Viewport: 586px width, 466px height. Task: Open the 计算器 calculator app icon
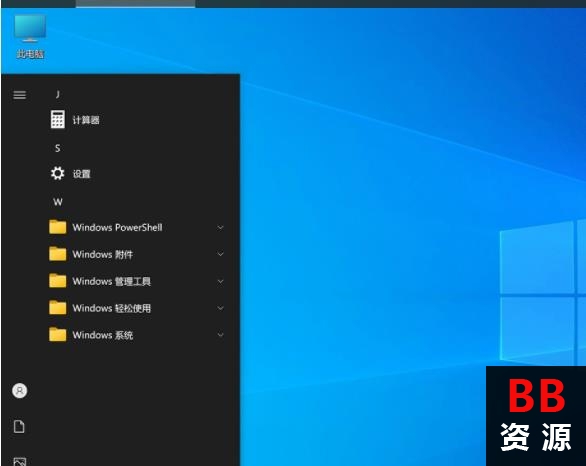pyautogui.click(x=58, y=120)
